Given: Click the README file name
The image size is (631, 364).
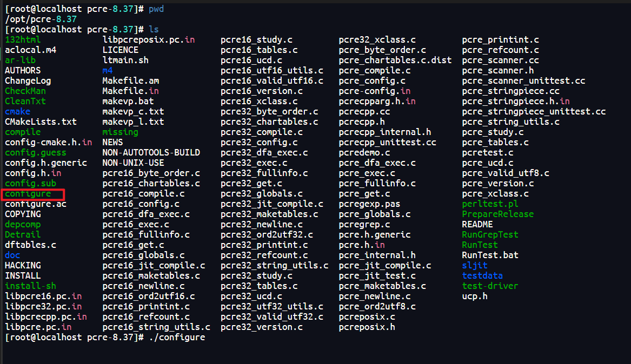Looking at the screenshot, I should (477, 225).
